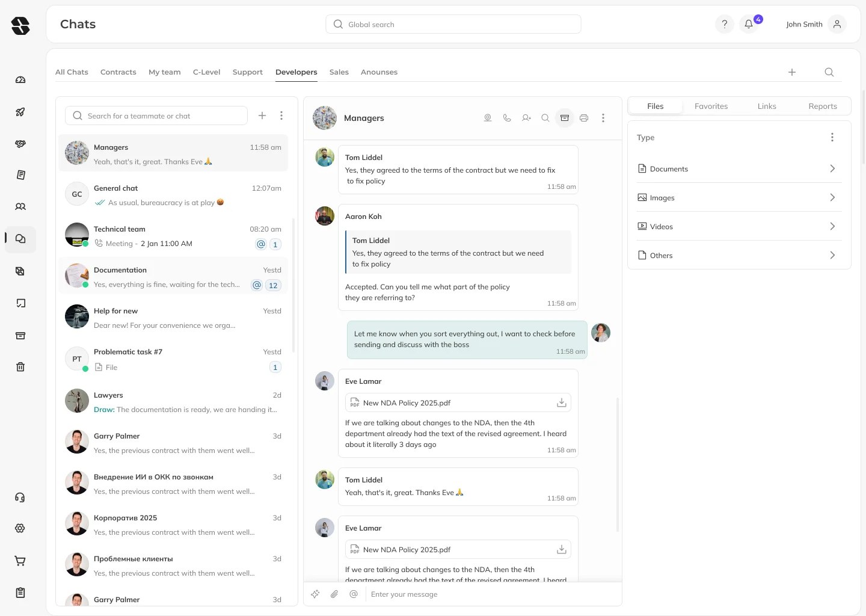Open the Type section three-dot menu
866x616 pixels.
(832, 138)
